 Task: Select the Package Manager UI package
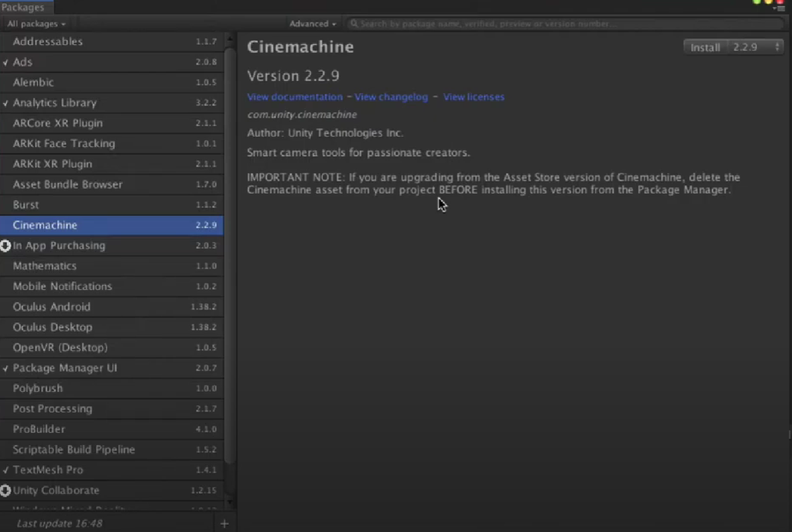coord(112,369)
